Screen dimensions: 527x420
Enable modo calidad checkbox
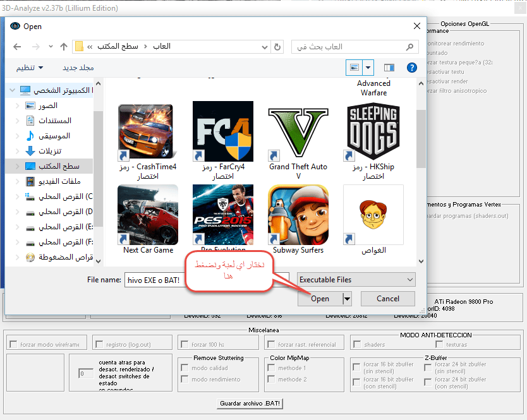click(x=185, y=368)
